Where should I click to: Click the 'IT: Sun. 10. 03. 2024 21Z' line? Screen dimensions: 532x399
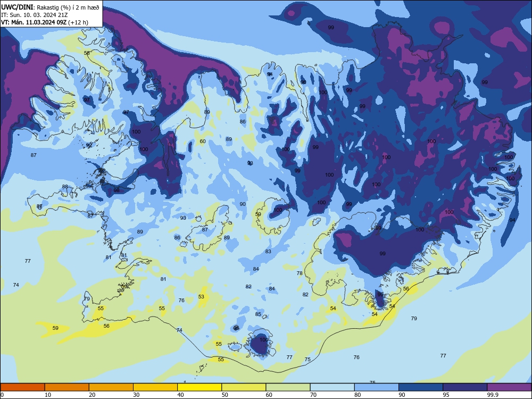point(34,15)
